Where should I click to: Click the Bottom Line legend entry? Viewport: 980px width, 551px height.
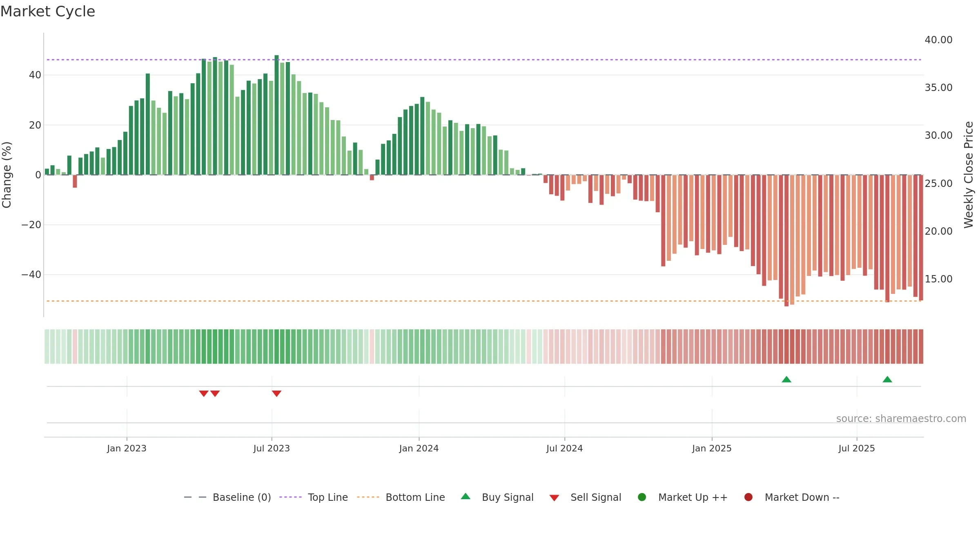(401, 497)
